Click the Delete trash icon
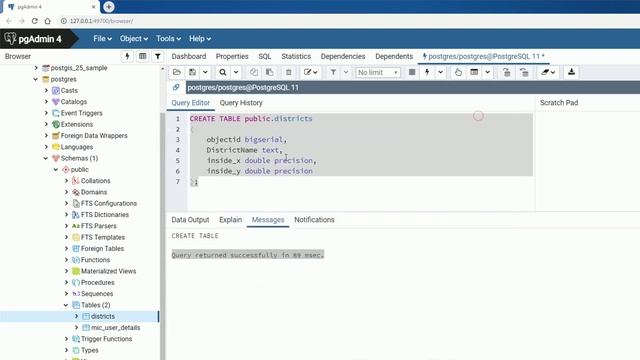The image size is (640, 360). click(289, 72)
